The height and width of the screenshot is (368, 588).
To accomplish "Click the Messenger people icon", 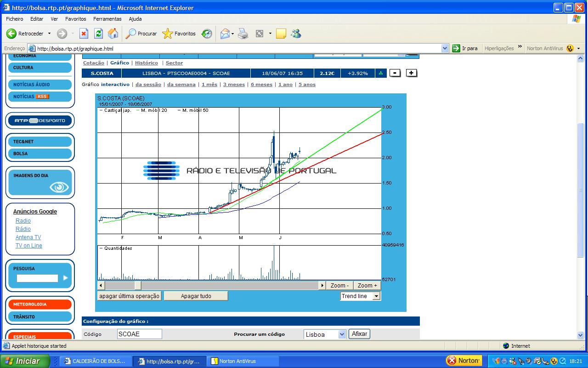I will pyautogui.click(x=296, y=34).
